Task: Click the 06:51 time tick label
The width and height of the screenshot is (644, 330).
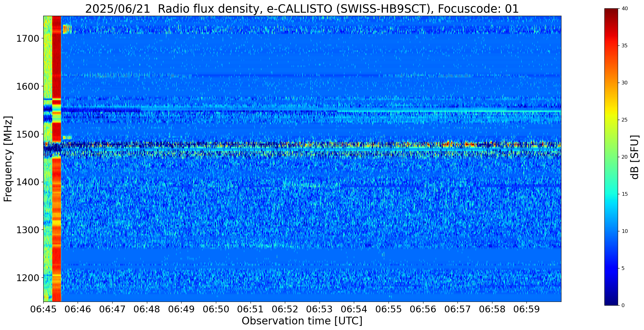Action: 251,309
